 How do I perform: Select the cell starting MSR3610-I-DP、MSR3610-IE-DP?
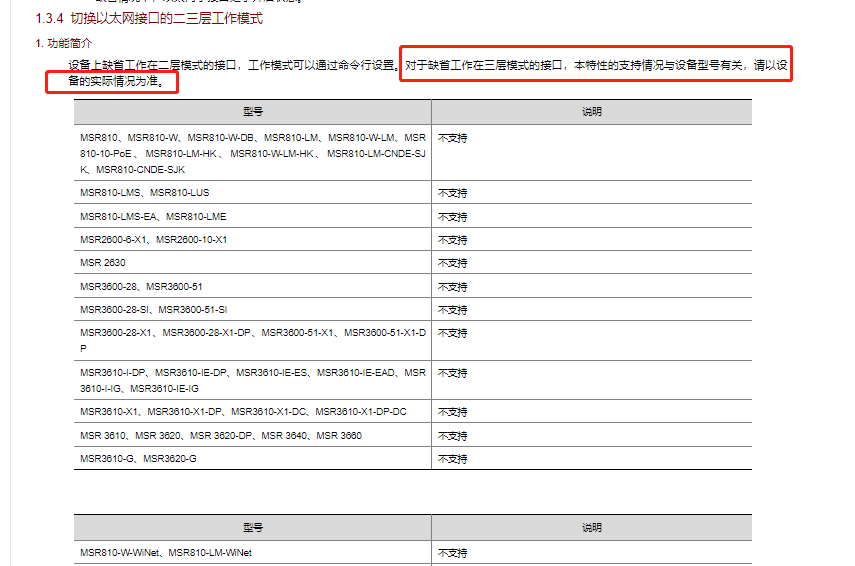pos(253,380)
